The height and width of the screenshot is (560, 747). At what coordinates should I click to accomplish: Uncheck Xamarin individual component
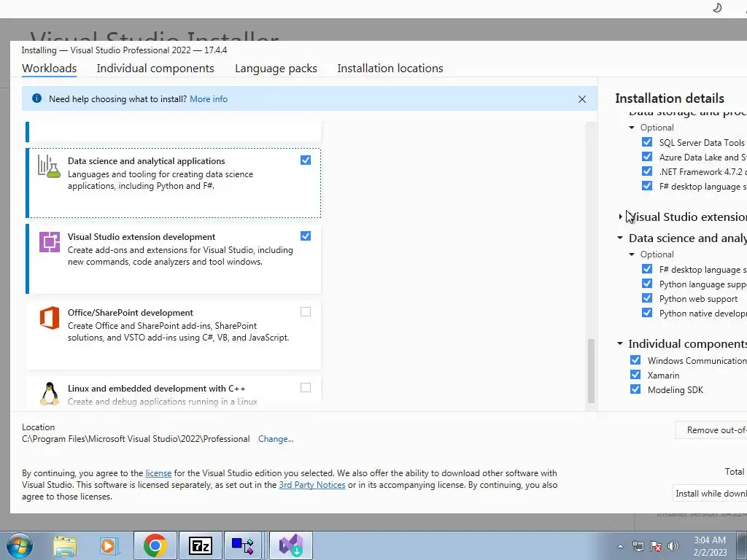[635, 375]
